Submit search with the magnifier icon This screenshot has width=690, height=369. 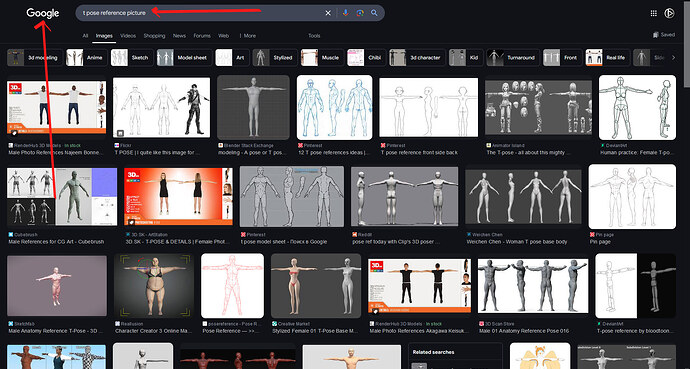[x=374, y=13]
